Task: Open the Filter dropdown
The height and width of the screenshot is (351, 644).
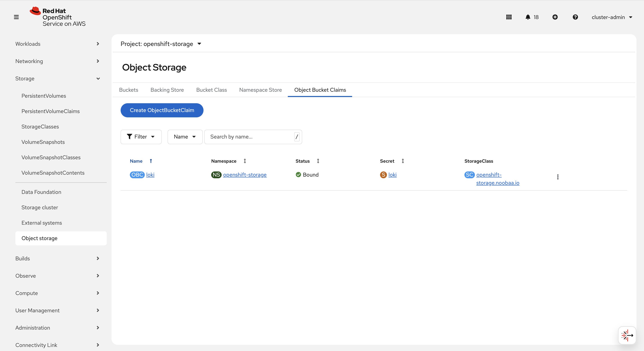Action: tap(141, 137)
